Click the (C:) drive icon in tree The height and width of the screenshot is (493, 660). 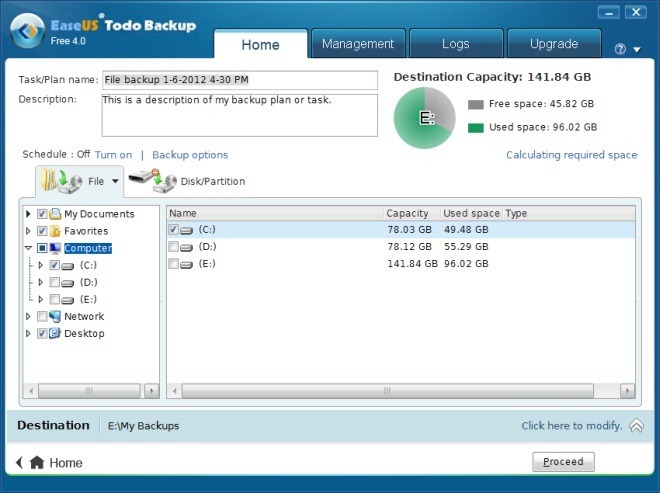(x=68, y=266)
